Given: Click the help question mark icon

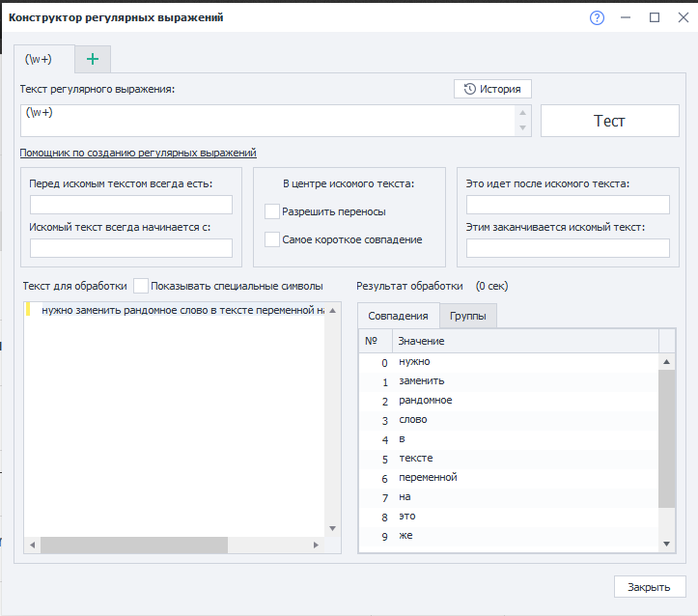Looking at the screenshot, I should 597,17.
